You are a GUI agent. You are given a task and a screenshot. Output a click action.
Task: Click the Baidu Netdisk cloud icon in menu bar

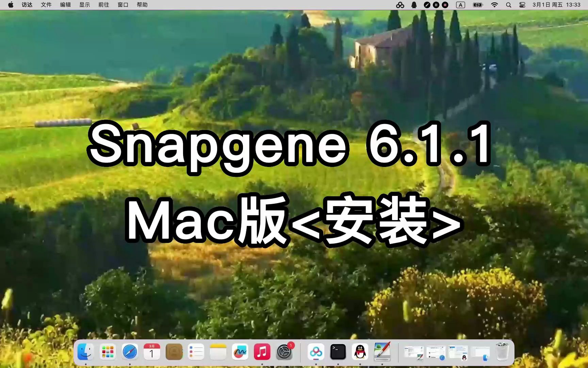400,5
